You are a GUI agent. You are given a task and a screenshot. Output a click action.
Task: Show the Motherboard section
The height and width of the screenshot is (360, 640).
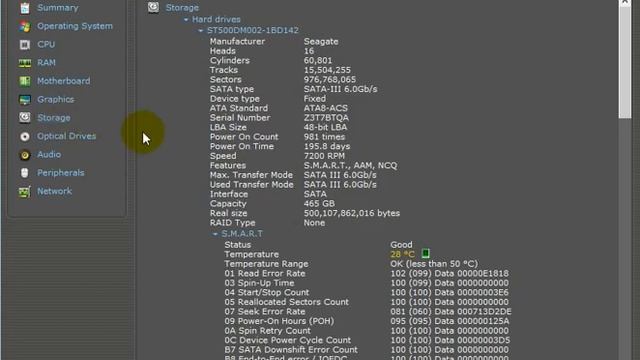pyautogui.click(x=63, y=81)
